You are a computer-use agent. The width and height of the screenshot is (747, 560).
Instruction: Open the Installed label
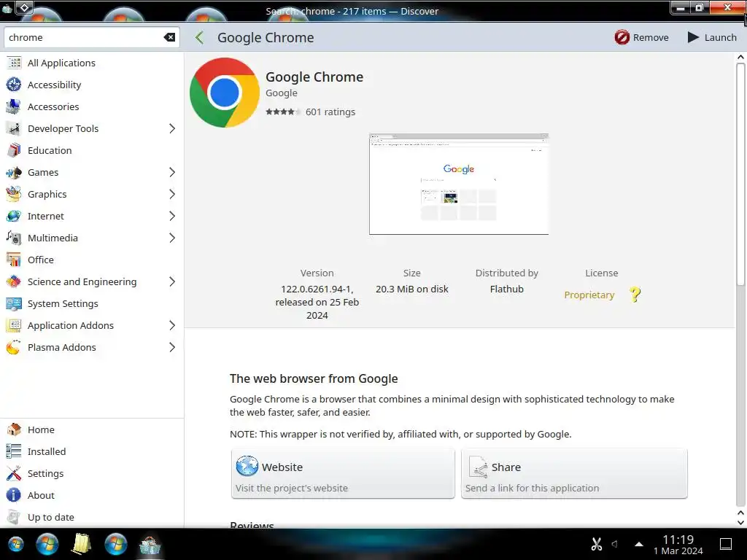(x=47, y=451)
